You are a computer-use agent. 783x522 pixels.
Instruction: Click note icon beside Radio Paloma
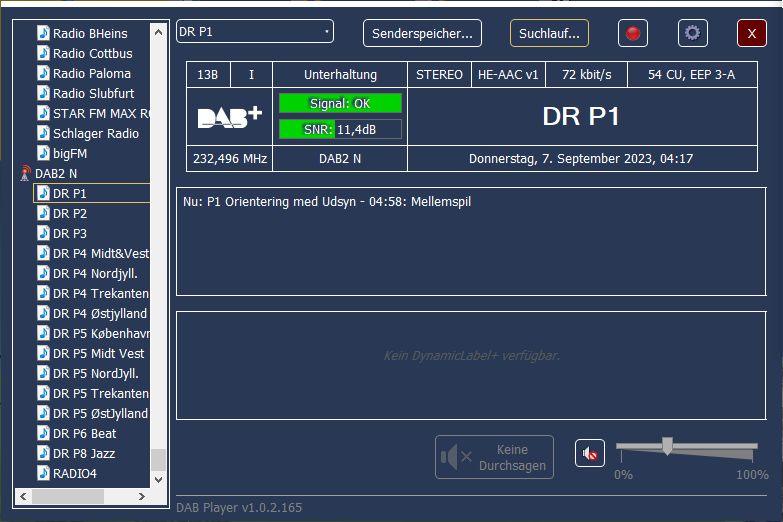click(x=43, y=73)
